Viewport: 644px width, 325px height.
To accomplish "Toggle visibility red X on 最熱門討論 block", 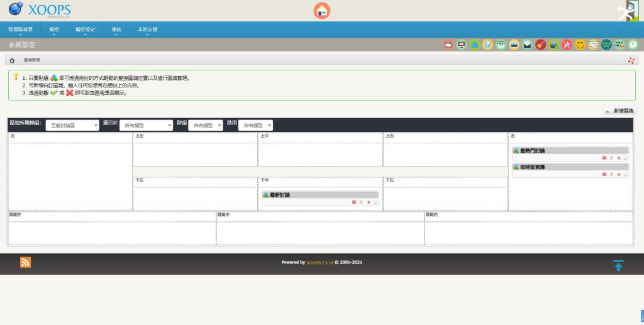I will click(604, 158).
